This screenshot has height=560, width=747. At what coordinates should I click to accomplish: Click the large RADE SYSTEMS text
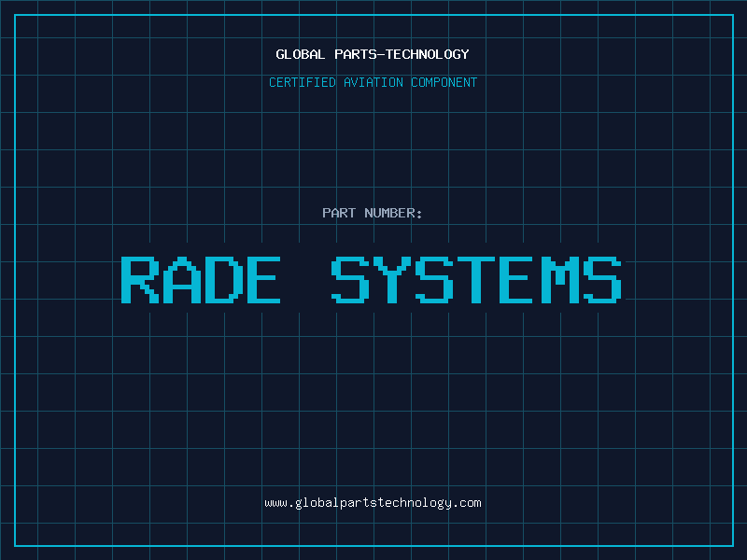[x=372, y=280]
